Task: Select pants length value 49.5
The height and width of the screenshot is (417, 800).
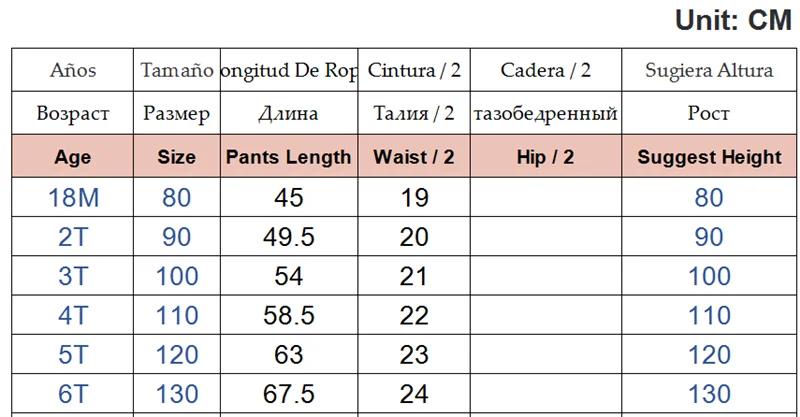Action: [x=289, y=236]
